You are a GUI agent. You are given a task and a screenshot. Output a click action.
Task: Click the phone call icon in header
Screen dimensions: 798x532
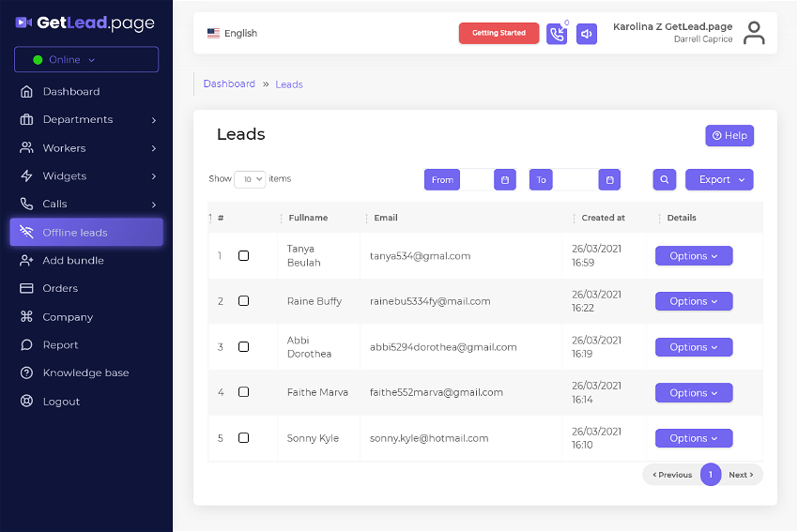point(557,34)
